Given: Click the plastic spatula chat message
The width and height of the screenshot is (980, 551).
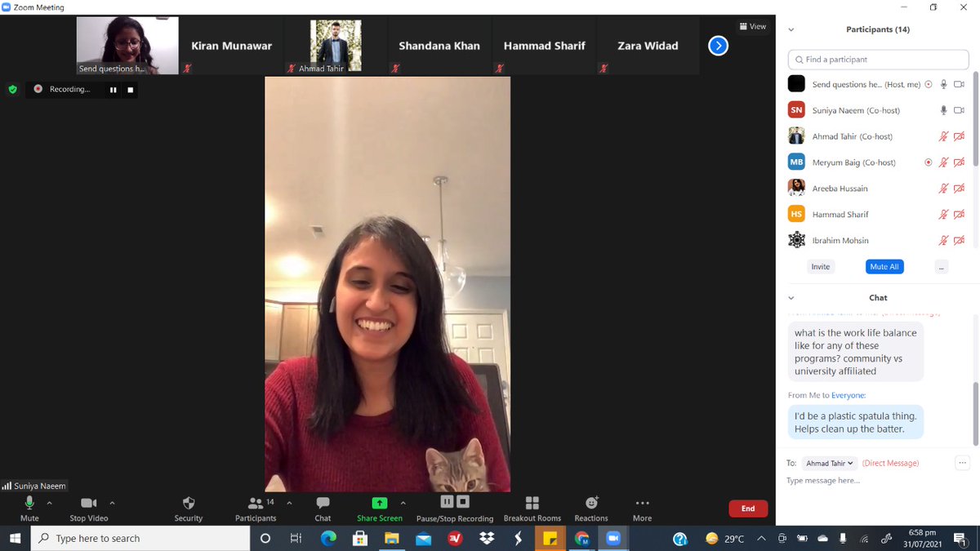Looking at the screenshot, I should [x=856, y=422].
